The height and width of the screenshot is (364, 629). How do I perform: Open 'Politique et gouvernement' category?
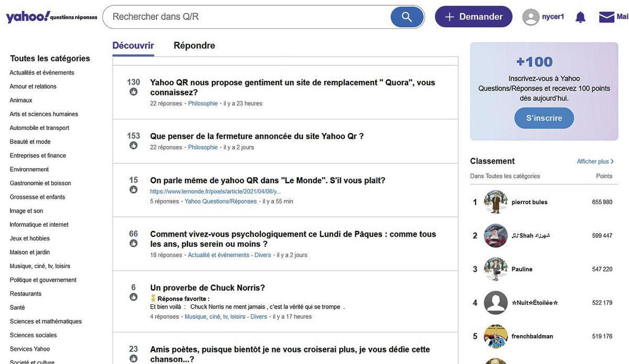coord(43,280)
